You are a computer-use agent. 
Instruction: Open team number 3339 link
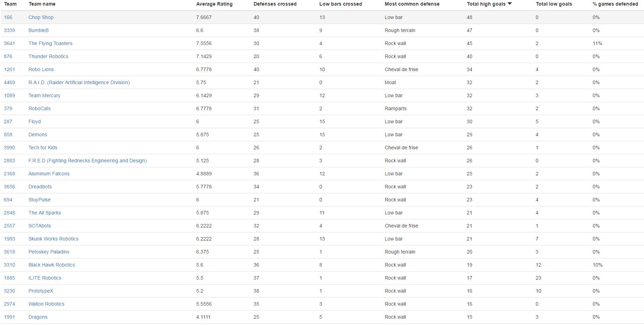coord(9,30)
